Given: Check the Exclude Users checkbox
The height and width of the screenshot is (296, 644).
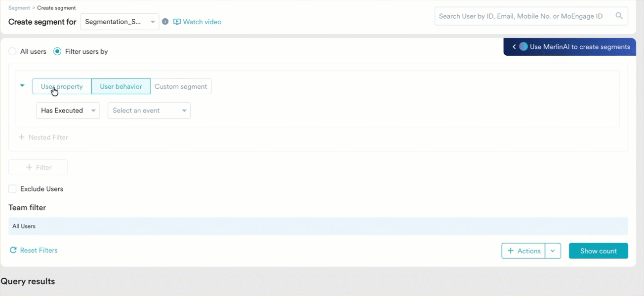Looking at the screenshot, I should click(x=12, y=188).
